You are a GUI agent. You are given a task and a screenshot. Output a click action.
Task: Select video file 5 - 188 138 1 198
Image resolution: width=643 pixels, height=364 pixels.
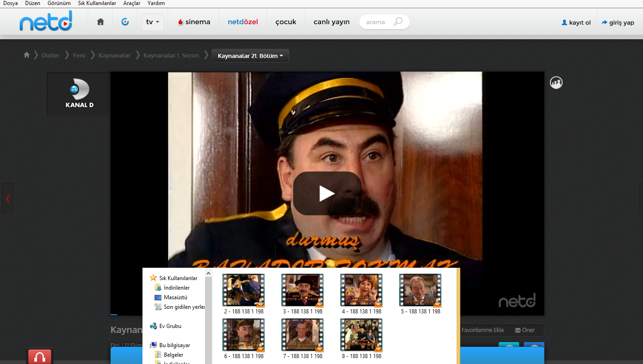tap(420, 294)
